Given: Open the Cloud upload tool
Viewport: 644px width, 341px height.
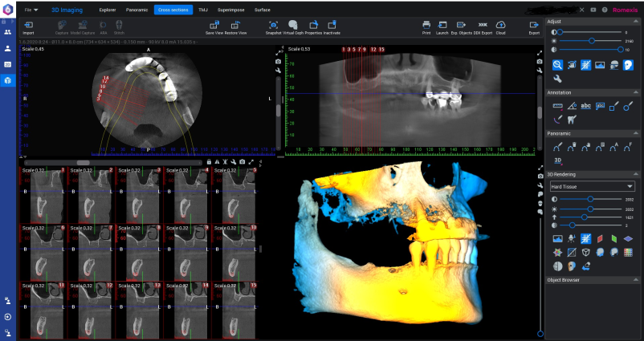Looking at the screenshot, I should pos(500,27).
